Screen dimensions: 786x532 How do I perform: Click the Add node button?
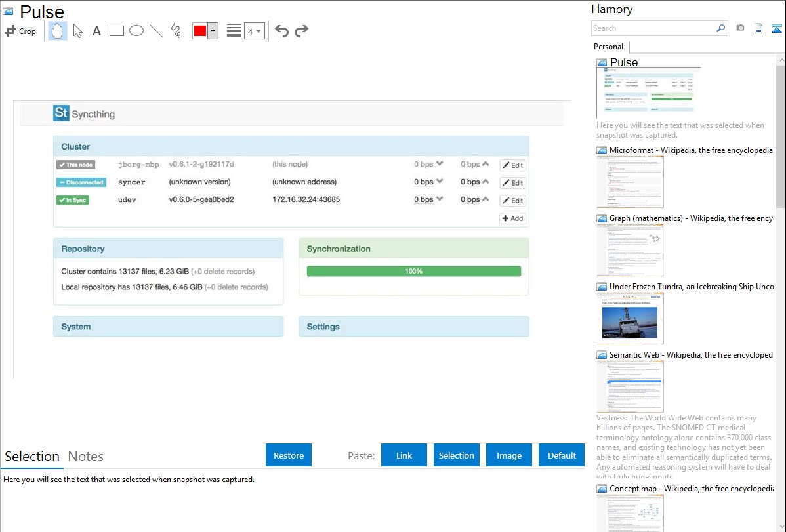click(x=512, y=218)
